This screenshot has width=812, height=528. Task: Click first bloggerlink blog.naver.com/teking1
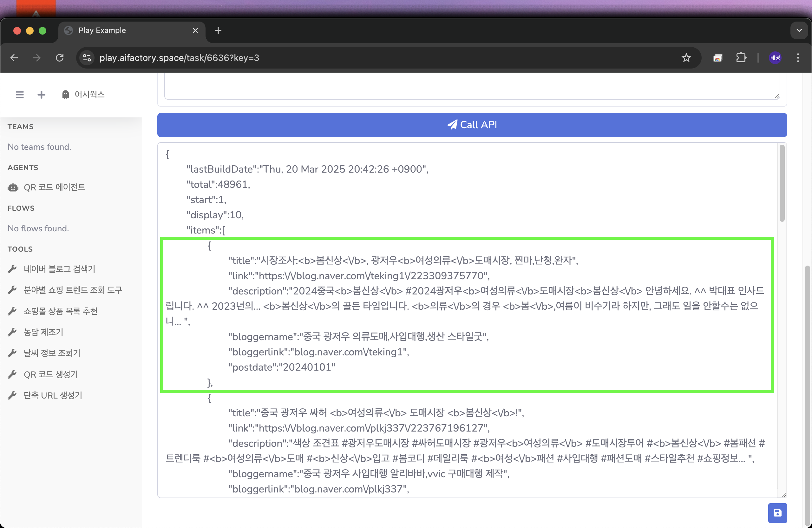pos(319,352)
